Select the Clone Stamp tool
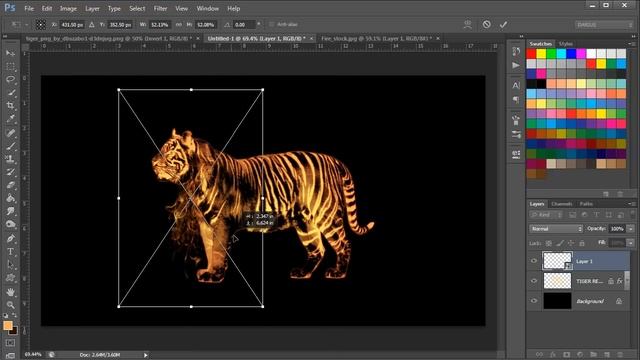Image resolution: width=640 pixels, height=360 pixels. [10, 159]
